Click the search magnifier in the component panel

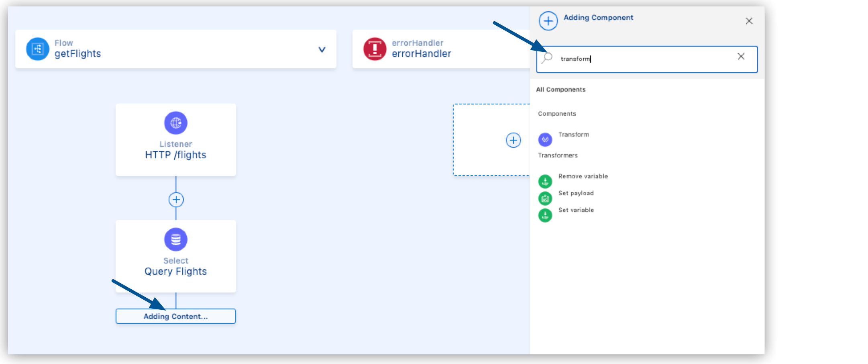coord(548,59)
